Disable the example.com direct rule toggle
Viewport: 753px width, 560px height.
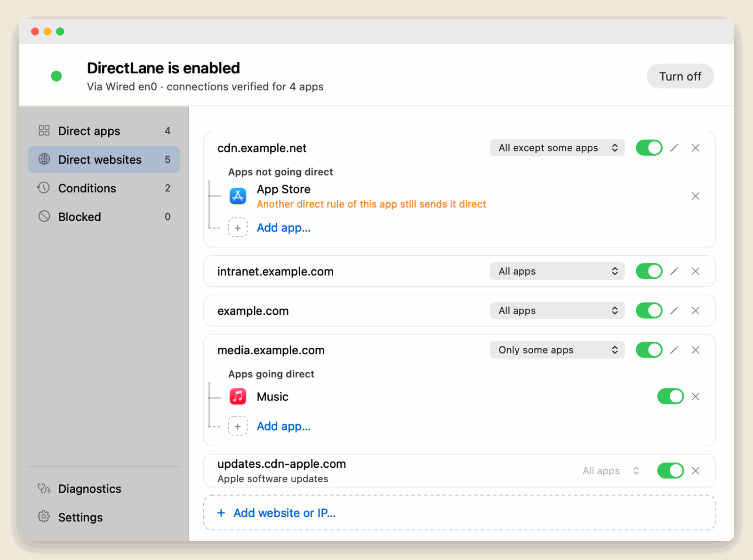click(649, 311)
